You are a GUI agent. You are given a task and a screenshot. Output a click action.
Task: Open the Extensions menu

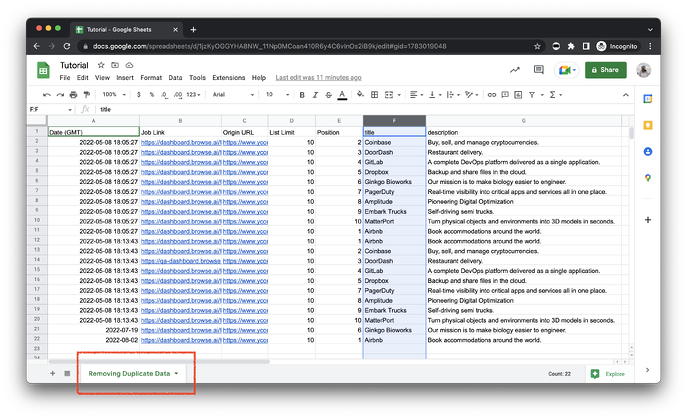(x=229, y=77)
